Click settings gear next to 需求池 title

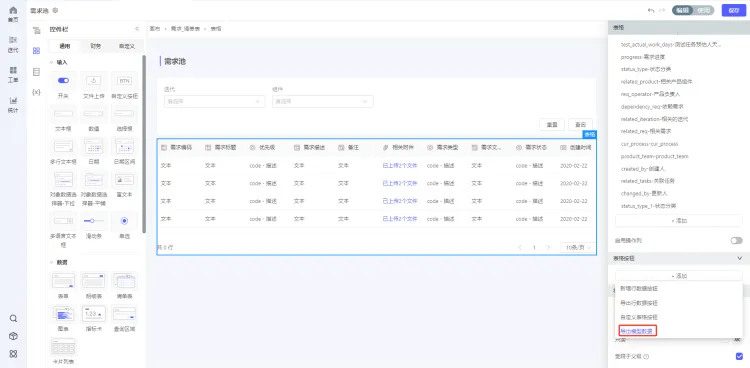pyautogui.click(x=55, y=10)
